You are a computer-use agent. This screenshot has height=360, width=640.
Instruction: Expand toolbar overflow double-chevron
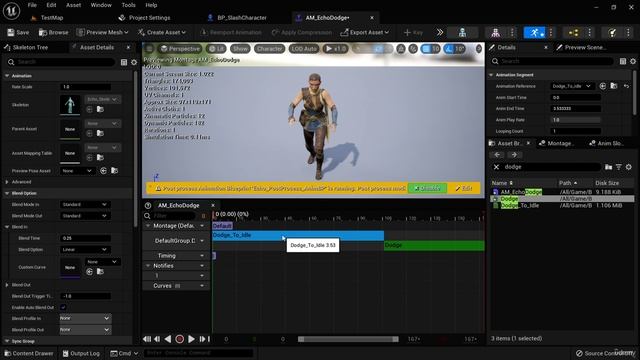(440, 32)
